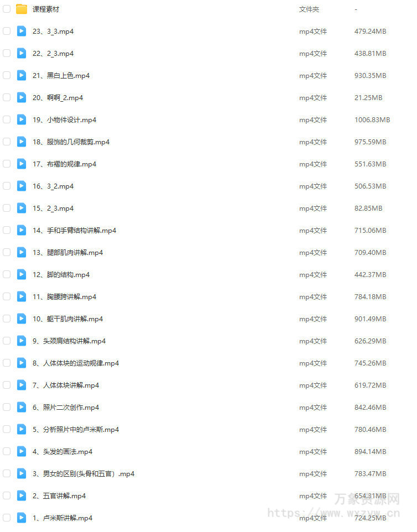Click video icon for 21、黑白上色.mp4

pyautogui.click(x=22, y=75)
